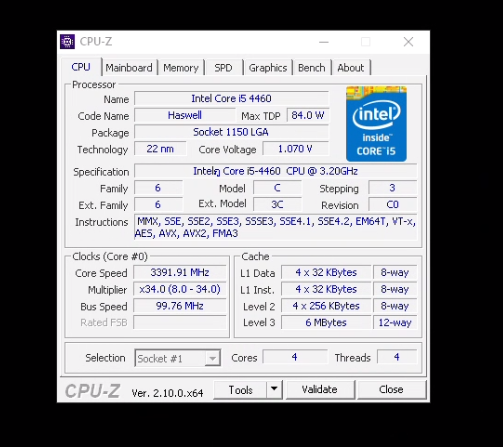Click the Instructions list field

[275, 227]
